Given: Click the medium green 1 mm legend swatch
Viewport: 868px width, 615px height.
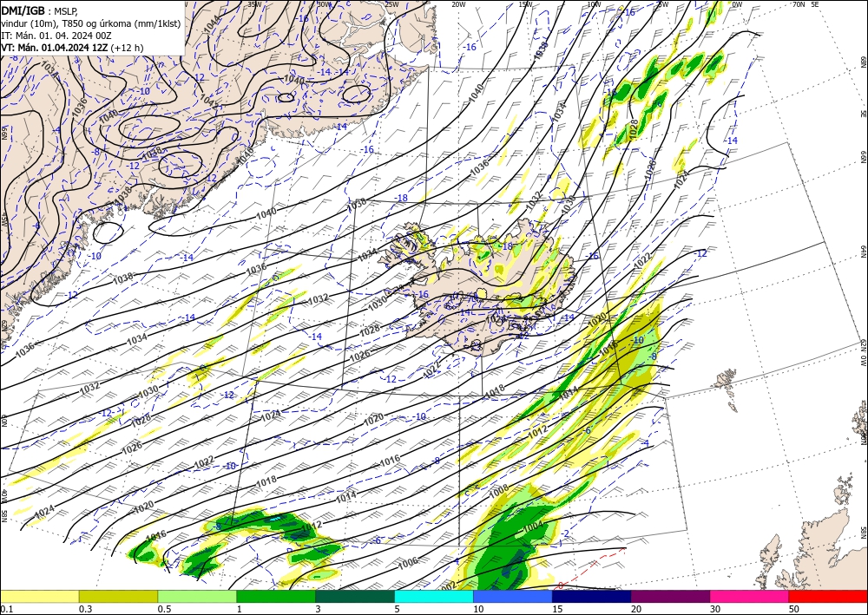Looking at the screenshot, I should pos(276,596).
